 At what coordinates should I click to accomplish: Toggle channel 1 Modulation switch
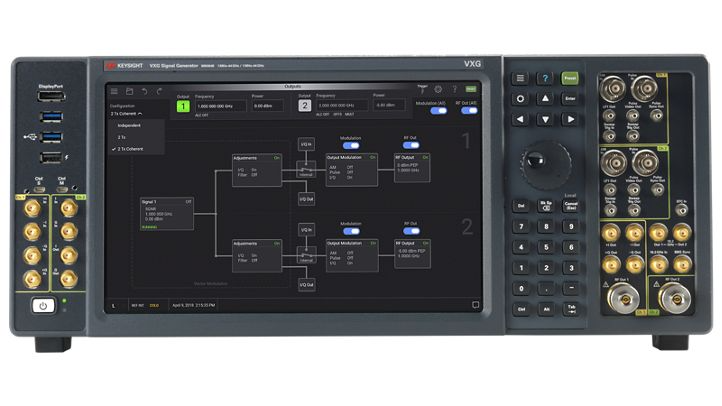coord(350,145)
